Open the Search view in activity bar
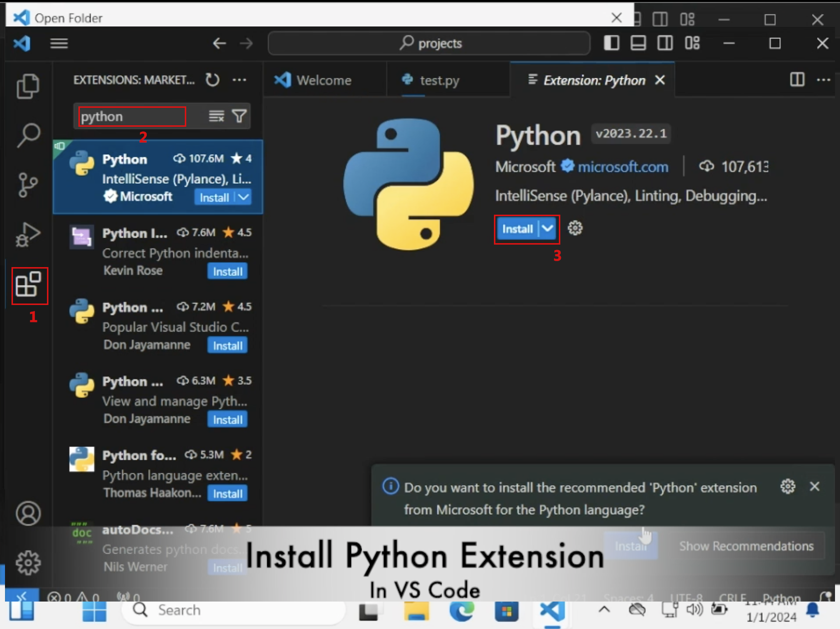The width and height of the screenshot is (840, 629). pos(28,135)
